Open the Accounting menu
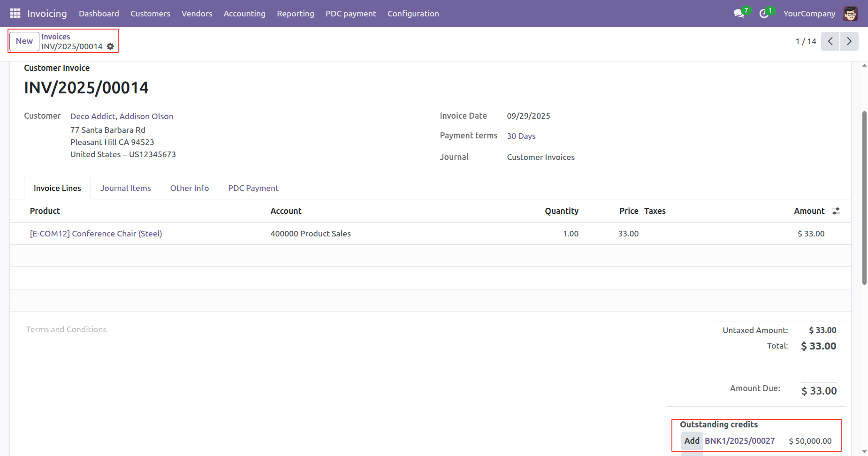Screen dimensions: 868x456 coord(244,14)
